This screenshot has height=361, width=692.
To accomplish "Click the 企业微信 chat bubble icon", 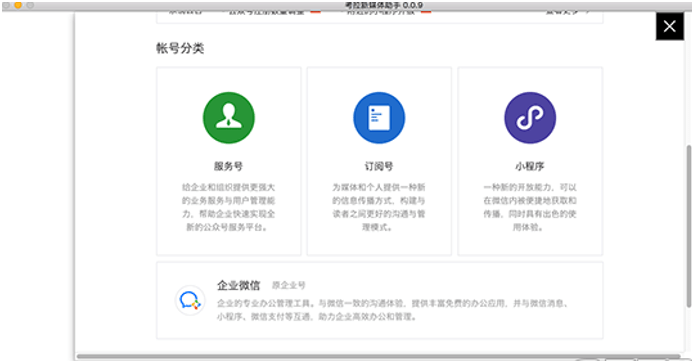I will (x=190, y=301).
